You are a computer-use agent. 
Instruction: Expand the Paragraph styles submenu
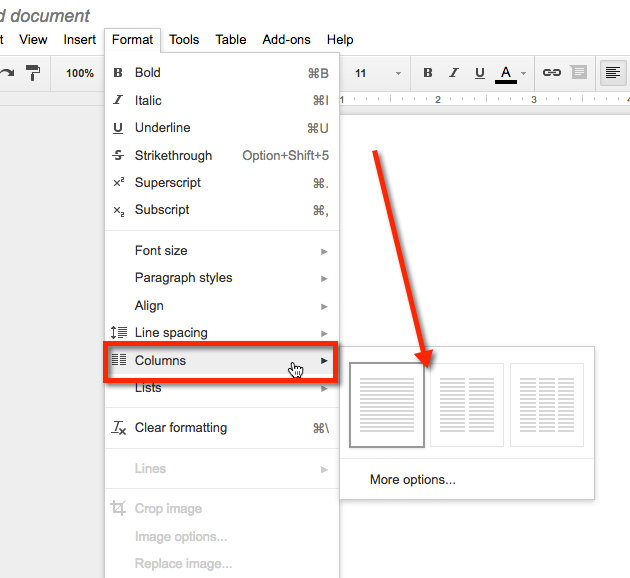(x=222, y=278)
